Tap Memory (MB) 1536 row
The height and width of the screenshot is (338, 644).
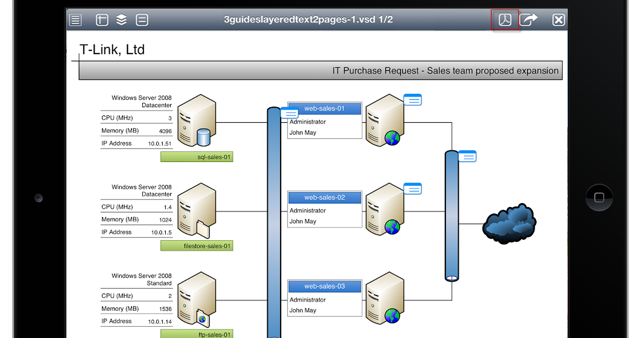(x=136, y=308)
